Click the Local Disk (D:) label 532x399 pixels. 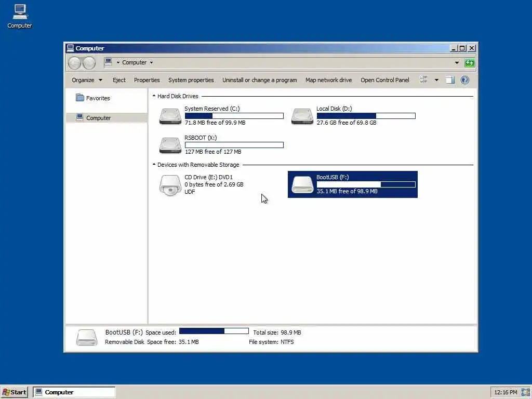point(334,109)
